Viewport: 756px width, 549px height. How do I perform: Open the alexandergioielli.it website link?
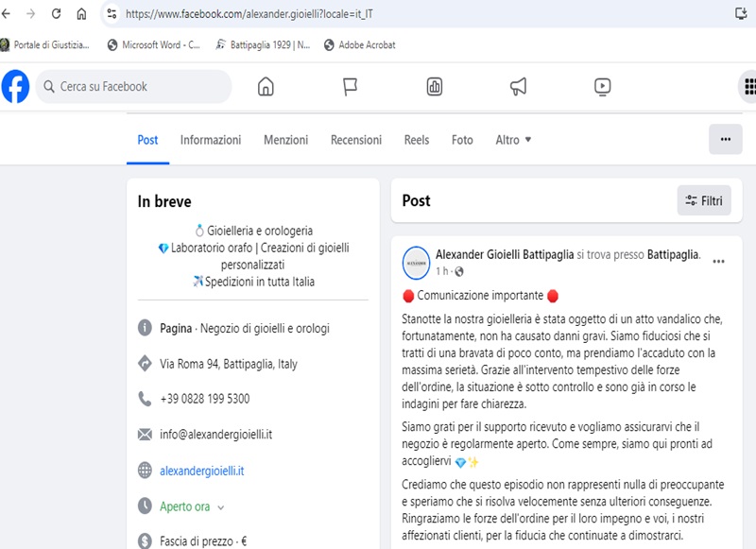(202, 471)
